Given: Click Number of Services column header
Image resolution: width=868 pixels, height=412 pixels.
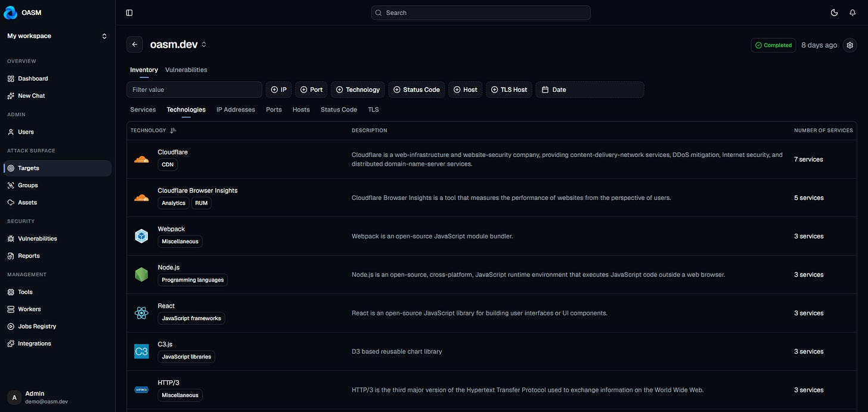Looking at the screenshot, I should [x=823, y=131].
